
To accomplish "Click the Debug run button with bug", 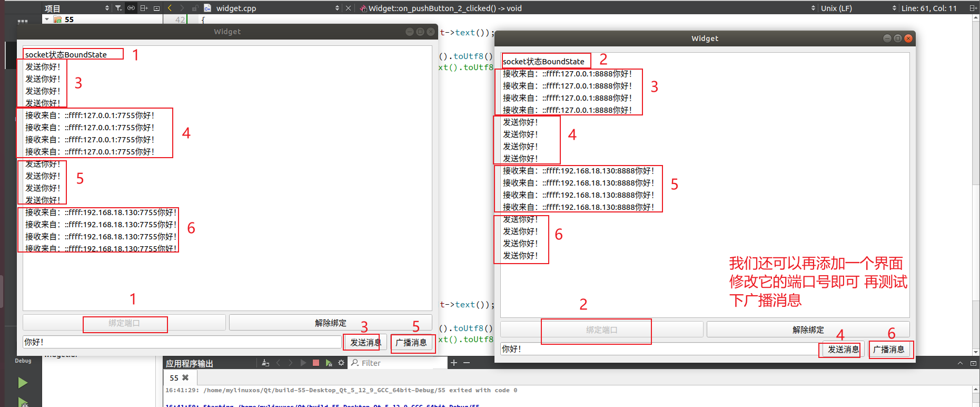I will pyautogui.click(x=23, y=403).
